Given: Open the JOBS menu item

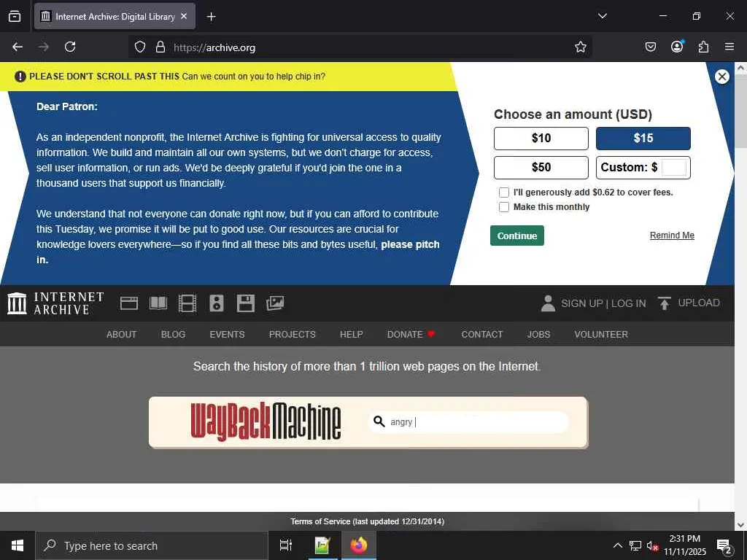Looking at the screenshot, I should point(538,335).
